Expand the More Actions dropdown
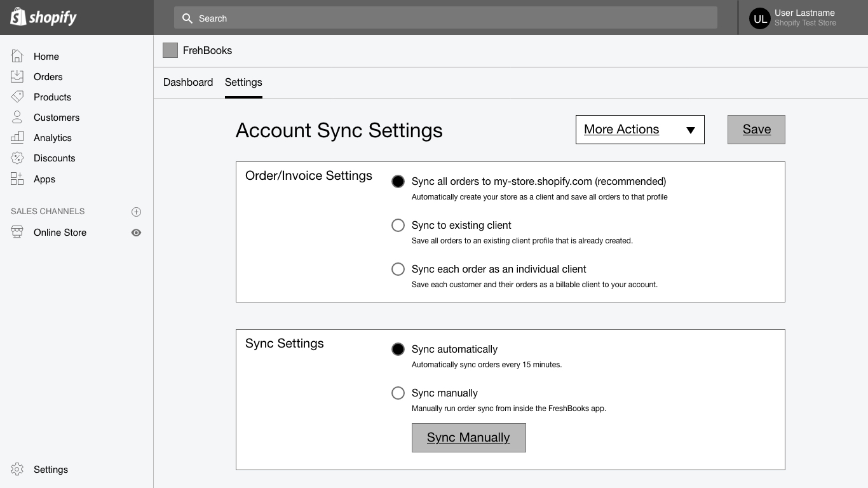Screen dimensions: 868x488 (640, 130)
